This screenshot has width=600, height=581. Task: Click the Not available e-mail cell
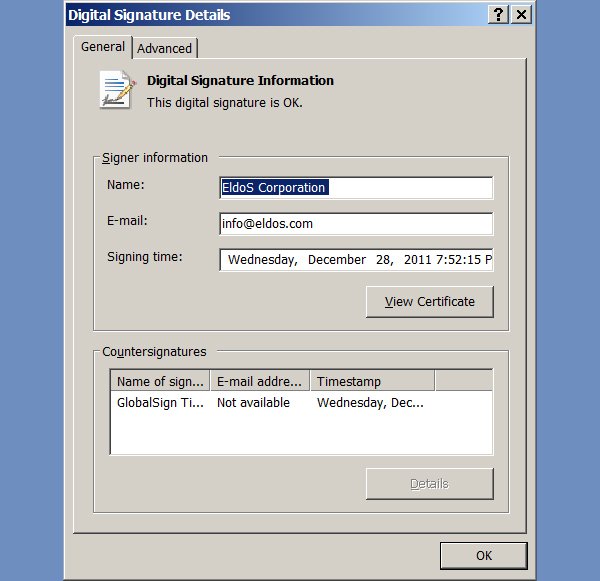pos(253,403)
